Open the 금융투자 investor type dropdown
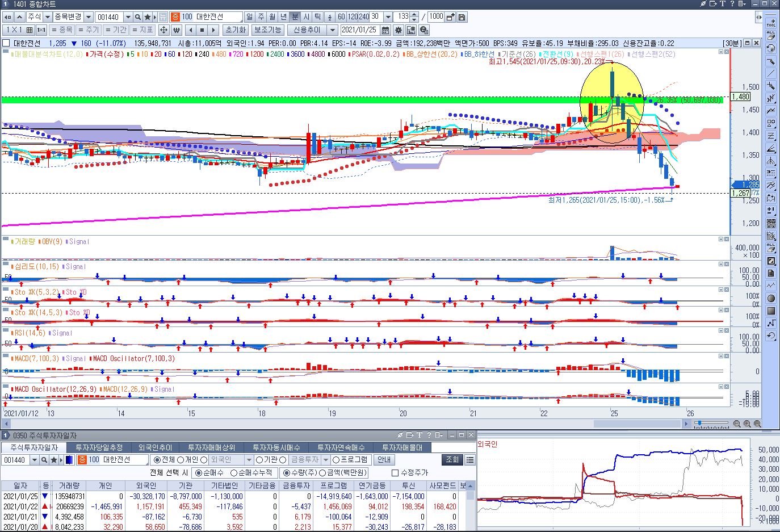 [x=325, y=460]
